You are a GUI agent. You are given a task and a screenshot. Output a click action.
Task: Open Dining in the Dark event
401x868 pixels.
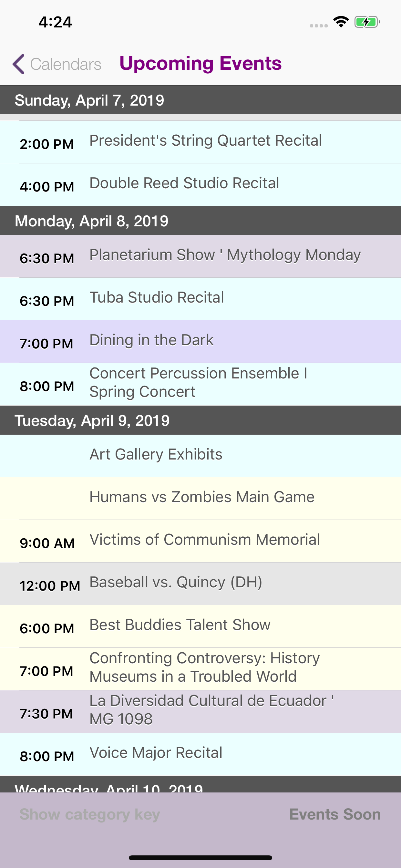tap(200, 342)
